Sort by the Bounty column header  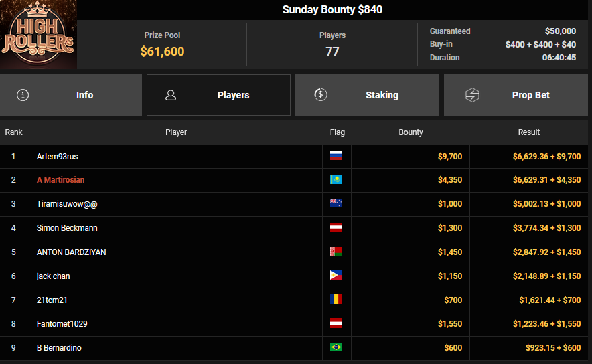coord(411,132)
